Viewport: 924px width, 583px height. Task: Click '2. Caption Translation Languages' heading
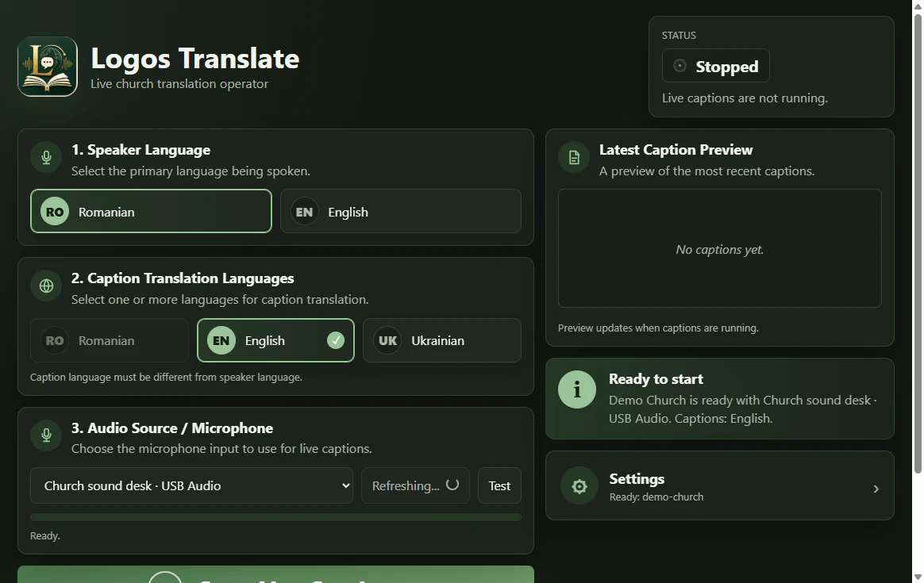click(x=183, y=278)
